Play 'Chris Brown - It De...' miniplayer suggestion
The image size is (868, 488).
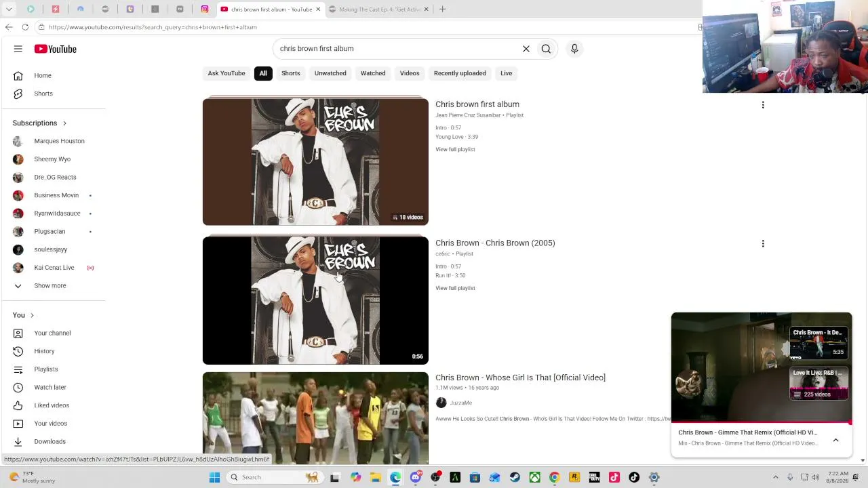pyautogui.click(x=819, y=342)
